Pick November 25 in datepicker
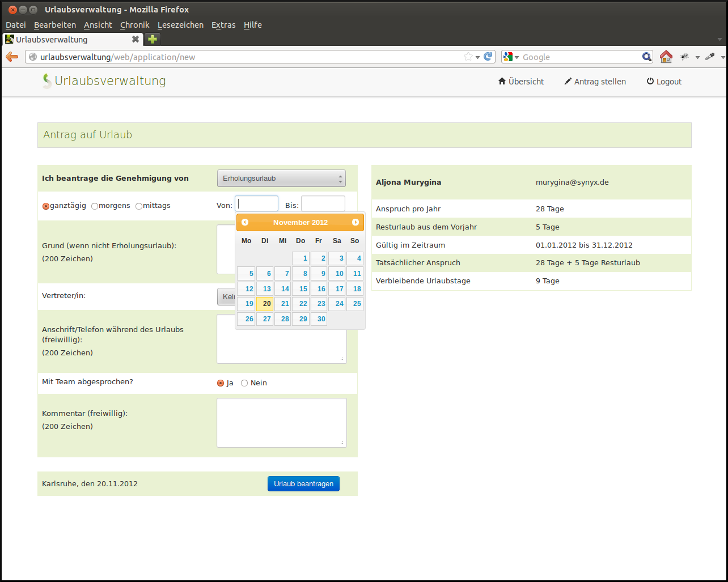728x582 pixels. [355, 304]
